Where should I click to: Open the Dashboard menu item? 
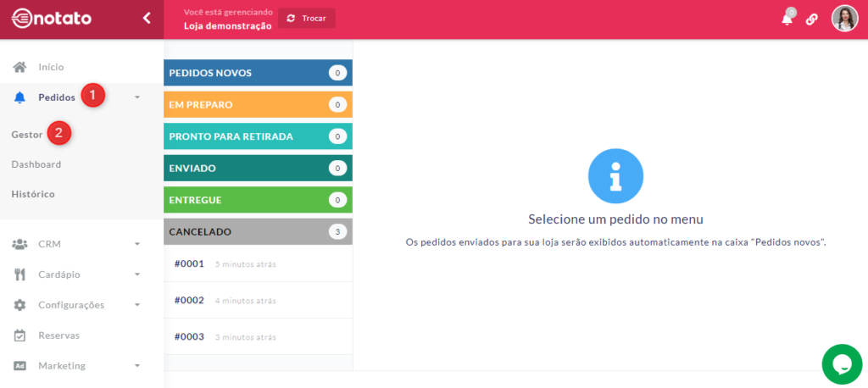click(36, 164)
